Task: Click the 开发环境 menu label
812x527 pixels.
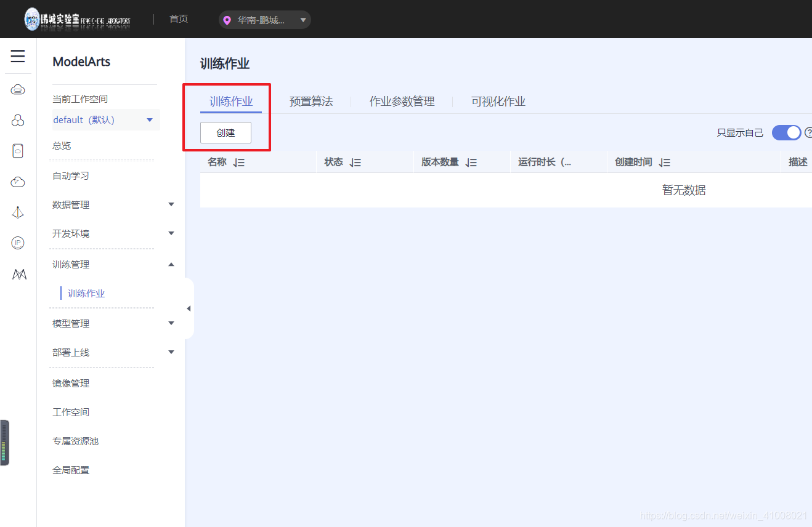Action: (71, 234)
